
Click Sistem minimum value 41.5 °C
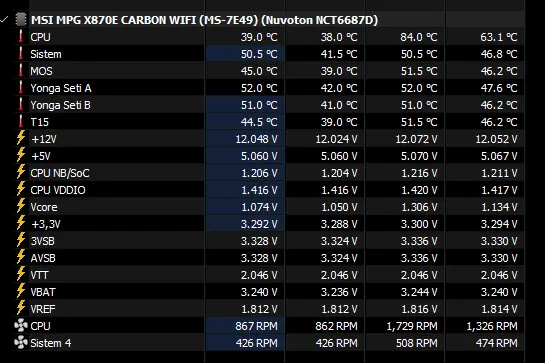[x=339, y=54]
